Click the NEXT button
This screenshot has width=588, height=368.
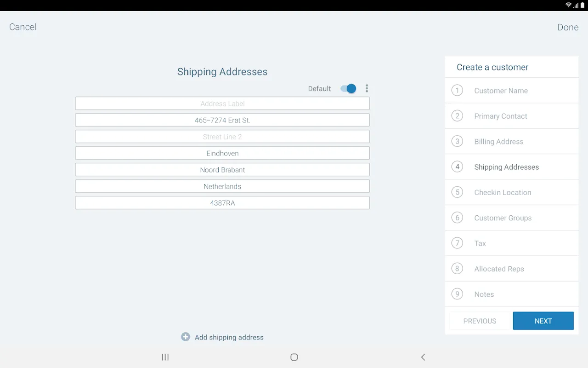click(543, 321)
